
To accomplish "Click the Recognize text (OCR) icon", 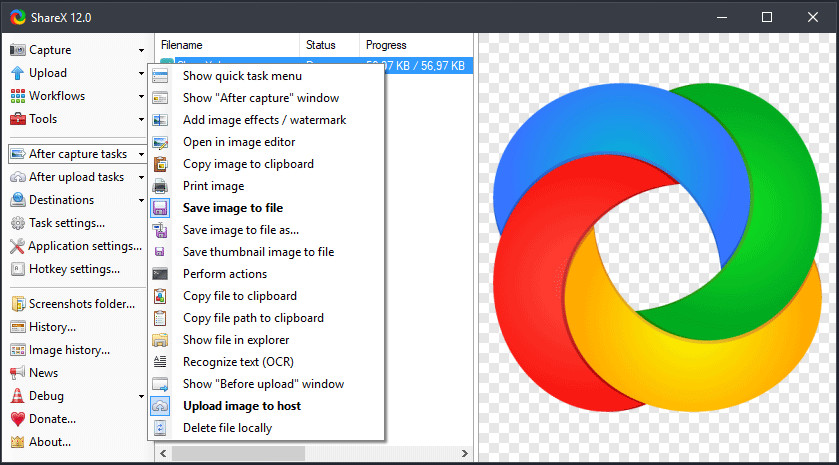I will [160, 362].
